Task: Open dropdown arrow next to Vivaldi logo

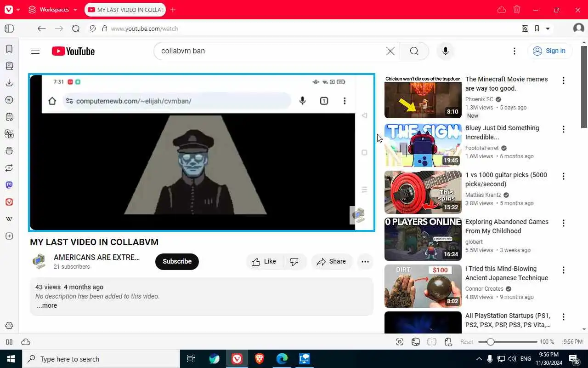Action: coord(18,10)
